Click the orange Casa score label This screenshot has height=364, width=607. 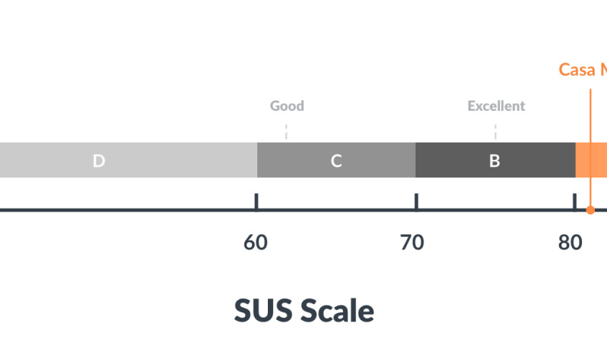coord(583,70)
